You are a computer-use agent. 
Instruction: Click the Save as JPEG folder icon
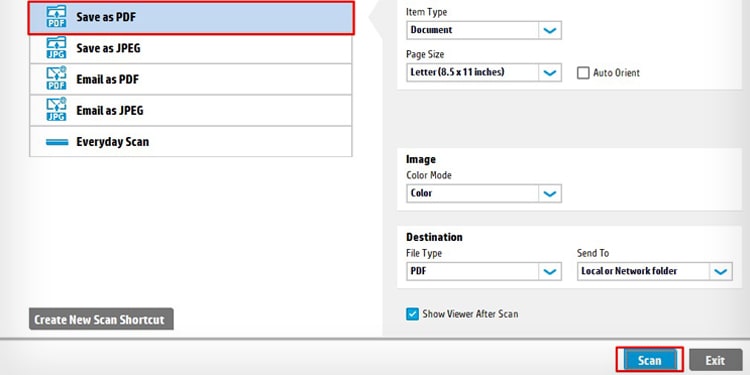click(56, 48)
